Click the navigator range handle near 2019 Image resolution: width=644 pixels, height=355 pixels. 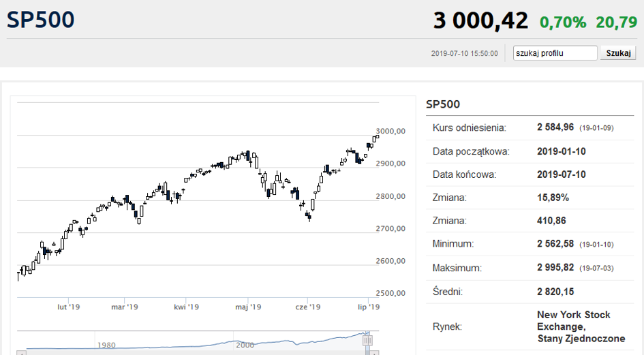click(x=367, y=340)
